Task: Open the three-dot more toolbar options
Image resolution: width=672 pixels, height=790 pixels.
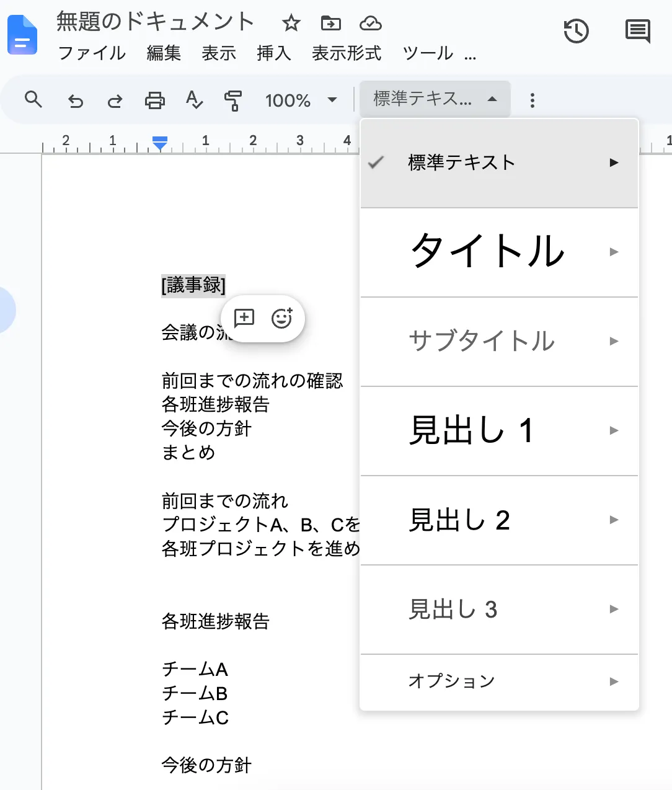Action: tap(532, 100)
